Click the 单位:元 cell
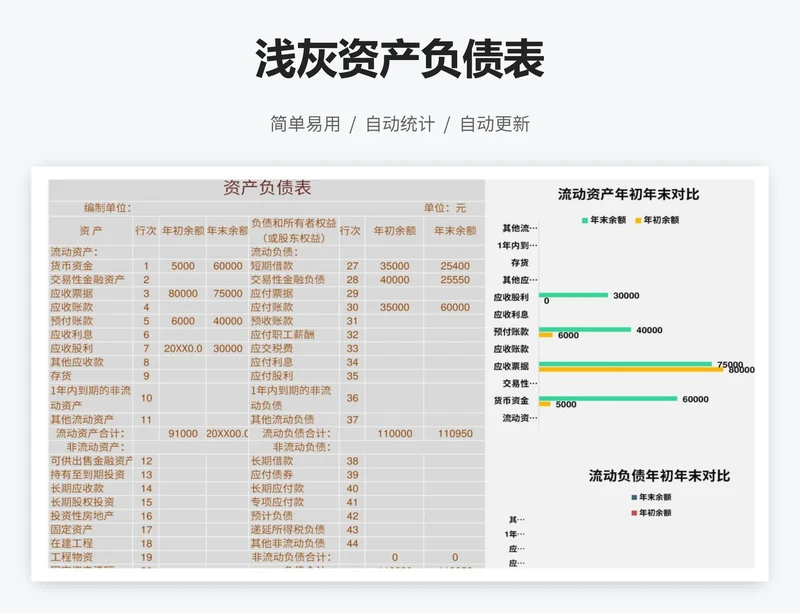 point(445,208)
